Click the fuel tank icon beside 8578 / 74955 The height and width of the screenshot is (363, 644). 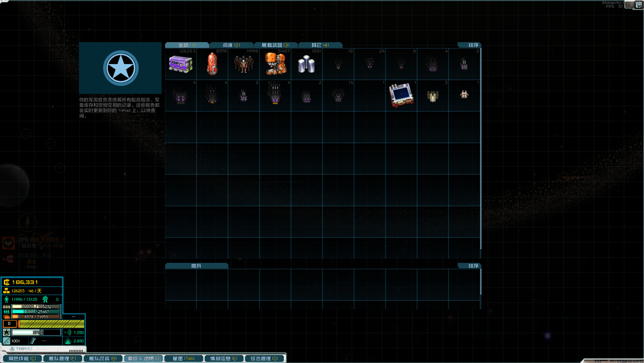click(x=7, y=317)
